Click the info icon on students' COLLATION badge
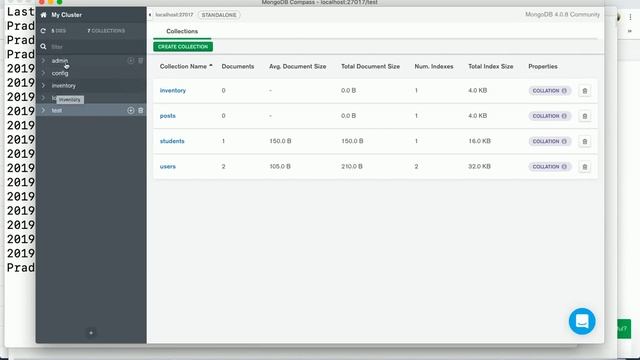640x360 pixels. (564, 141)
